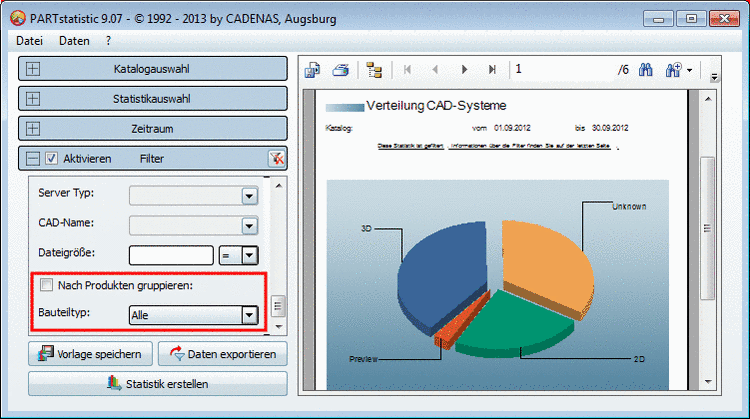Open the Server Typ dropdown
This screenshot has height=419, width=750.
pos(249,196)
